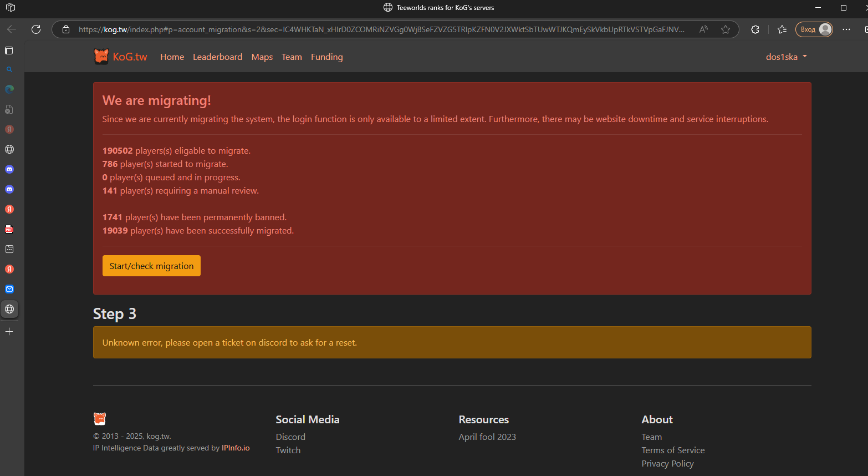The image size is (868, 476).
Task: Open the Team link under About
Action: tap(652, 437)
